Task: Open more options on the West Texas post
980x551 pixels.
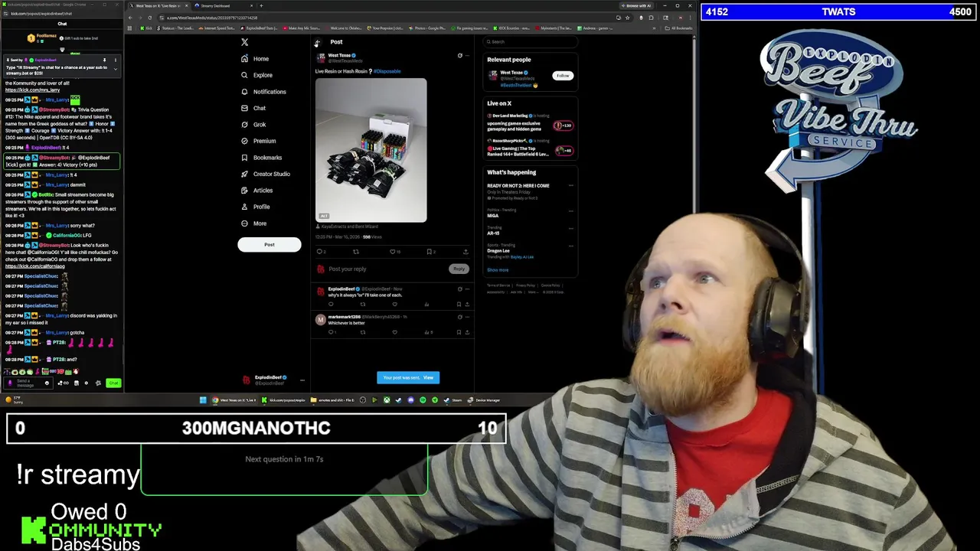Action: coord(467,56)
